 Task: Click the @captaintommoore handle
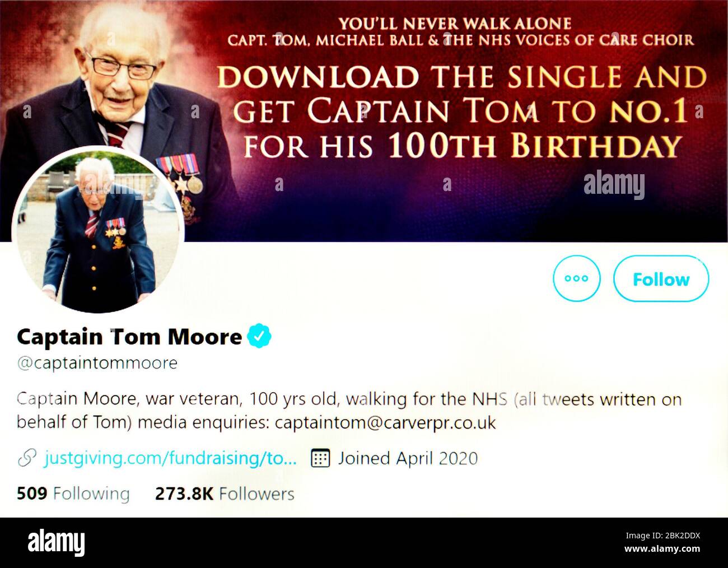97,364
